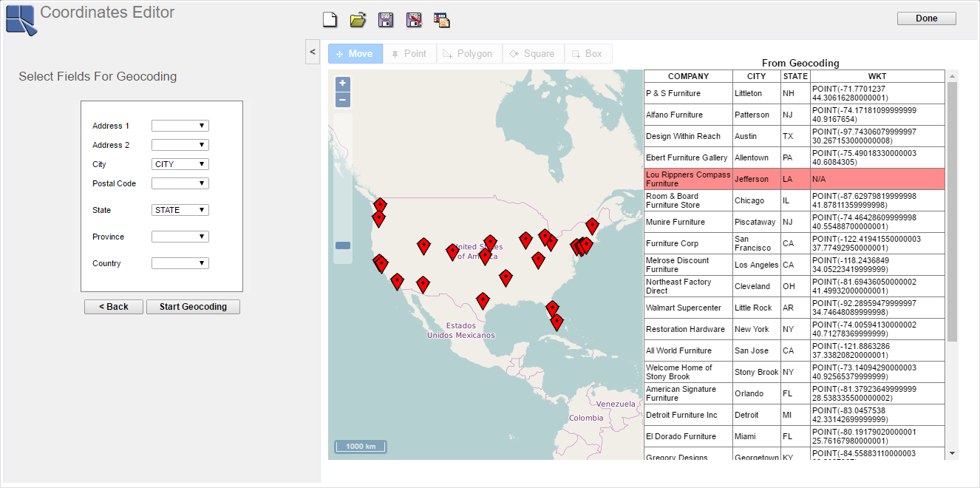Select Detroit Furniture Inc row
This screenshot has height=488, width=980.
point(794,415)
